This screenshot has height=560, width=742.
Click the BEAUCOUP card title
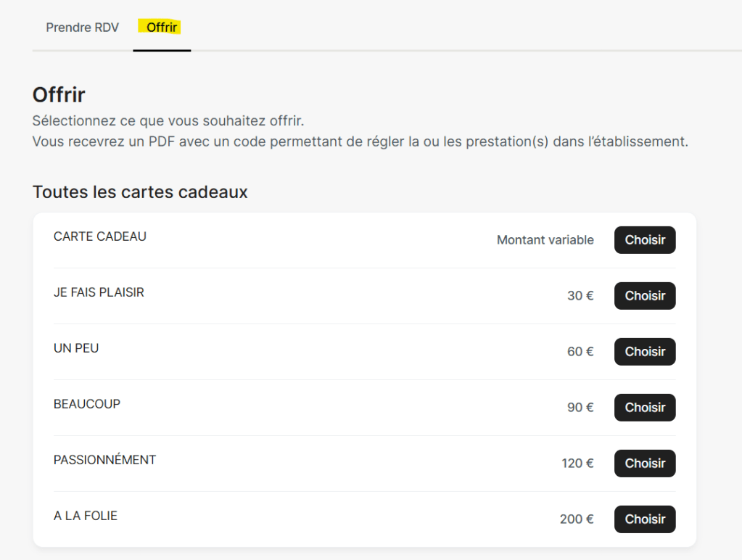coord(87,404)
